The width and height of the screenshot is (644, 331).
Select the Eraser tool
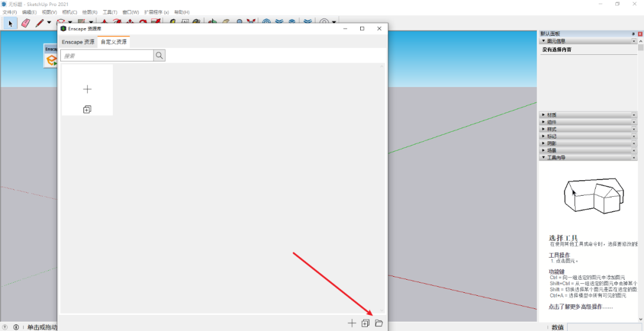pyautogui.click(x=25, y=23)
